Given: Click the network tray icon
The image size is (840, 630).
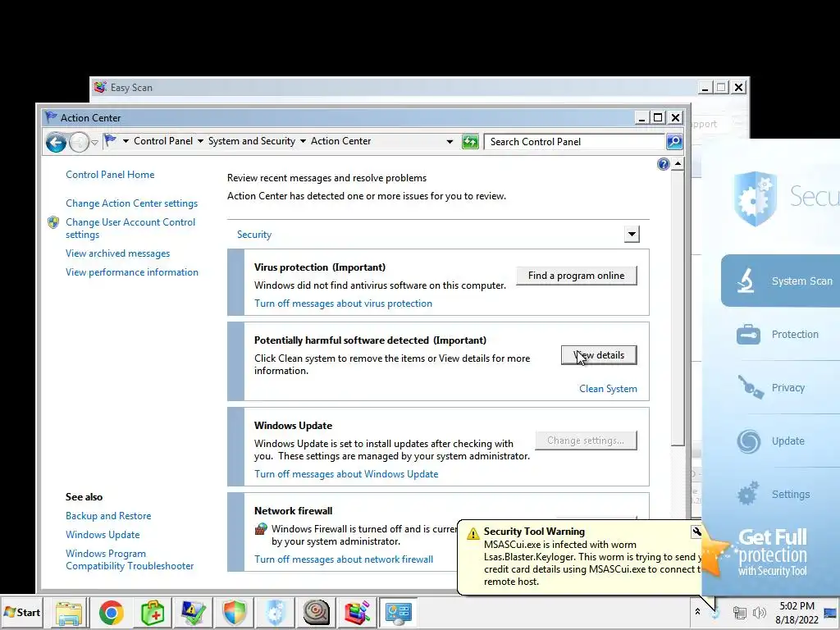Looking at the screenshot, I should point(739,612).
